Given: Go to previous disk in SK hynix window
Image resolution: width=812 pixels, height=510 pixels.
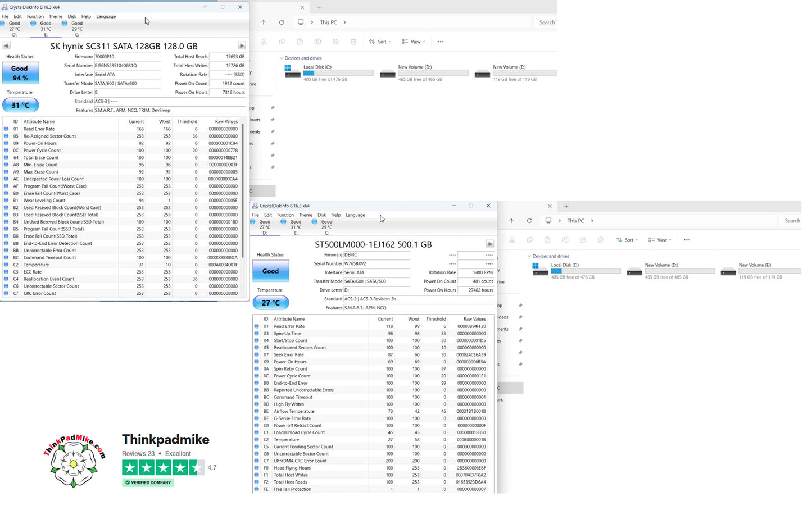Looking at the screenshot, I should point(6,46).
